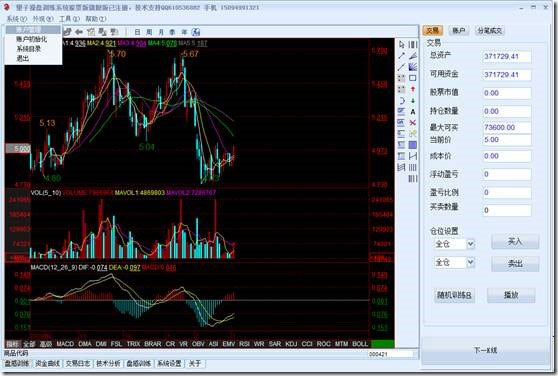The height and width of the screenshot is (376, 558).
Task: Click the back arrow in the chart toolbar
Action: click(x=79, y=32)
